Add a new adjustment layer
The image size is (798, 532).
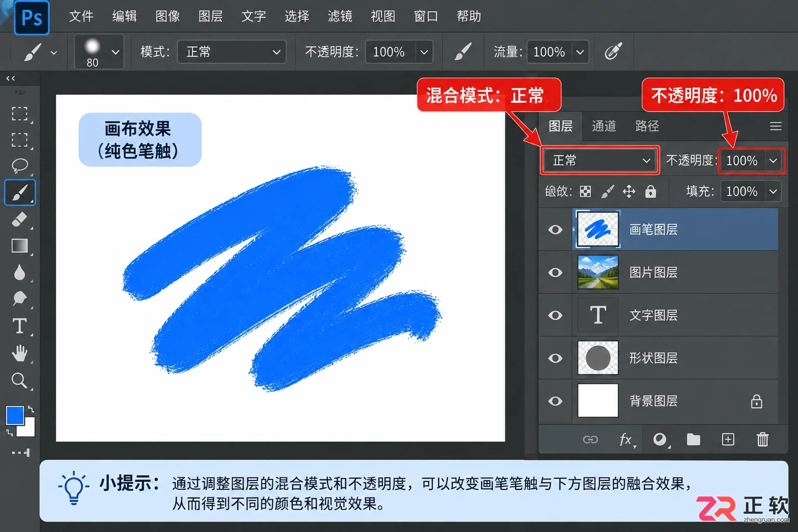coord(660,439)
